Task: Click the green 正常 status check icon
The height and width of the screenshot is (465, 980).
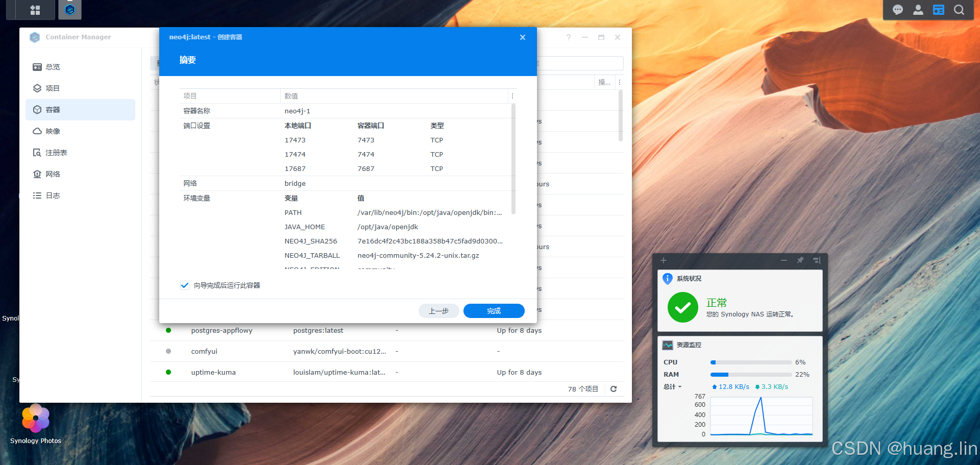Action: click(x=682, y=307)
